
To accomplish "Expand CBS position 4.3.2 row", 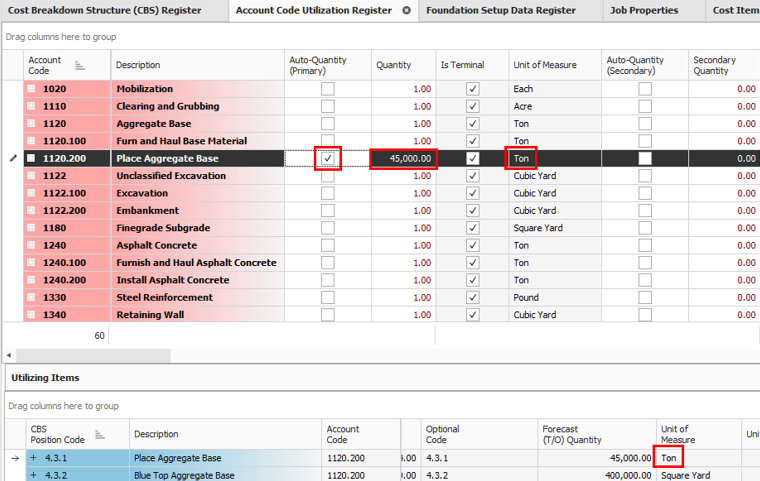I will point(33,476).
